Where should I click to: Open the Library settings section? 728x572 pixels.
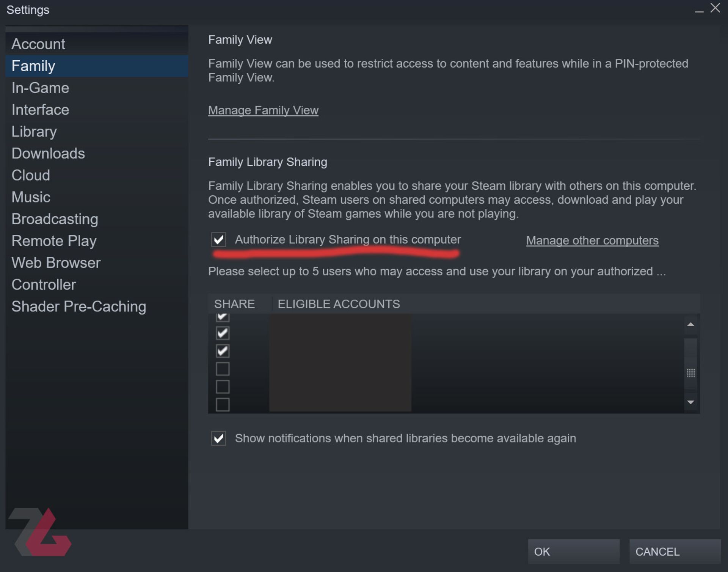(x=97, y=132)
